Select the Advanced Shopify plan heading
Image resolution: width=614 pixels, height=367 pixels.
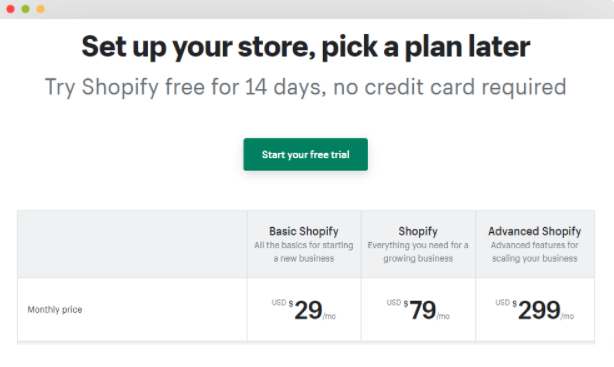[x=535, y=231]
